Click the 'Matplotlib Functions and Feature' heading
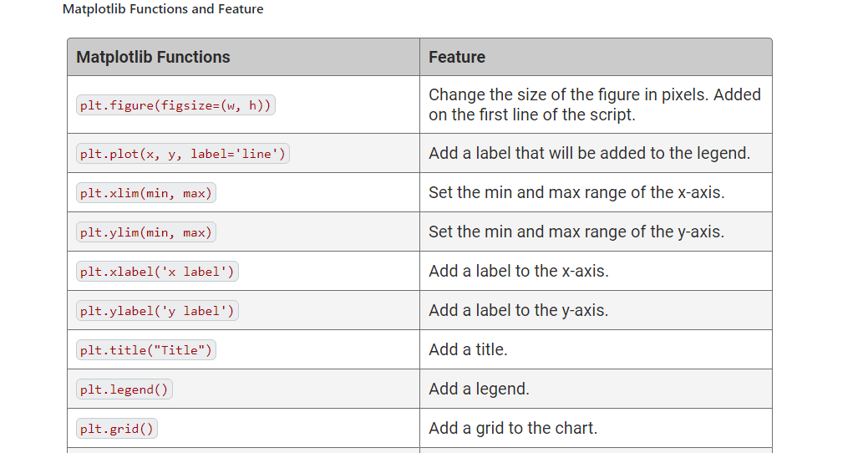 tap(163, 9)
